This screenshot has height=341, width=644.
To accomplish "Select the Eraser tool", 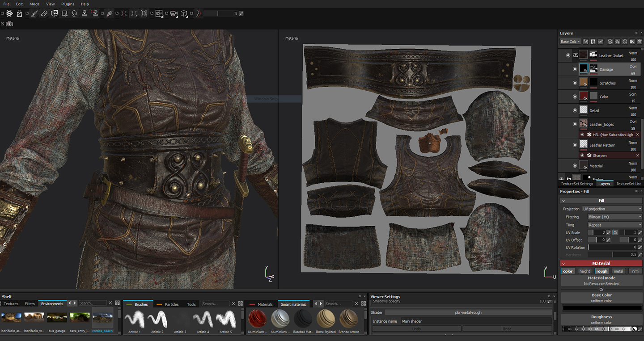I will click(44, 13).
